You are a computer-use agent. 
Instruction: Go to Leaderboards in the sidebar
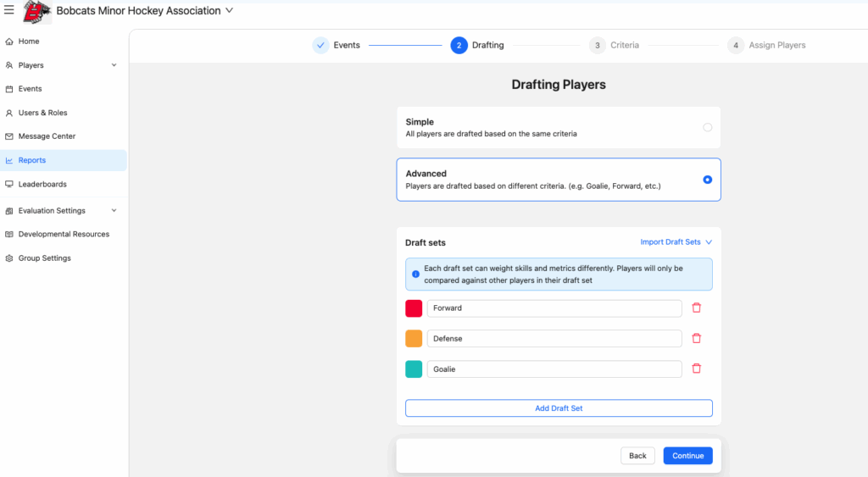(42, 184)
